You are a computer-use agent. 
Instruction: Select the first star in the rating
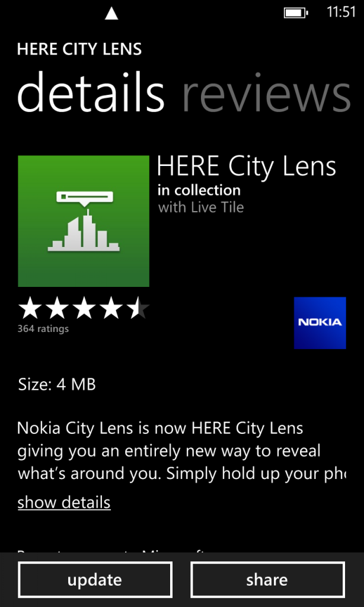[x=30, y=309]
